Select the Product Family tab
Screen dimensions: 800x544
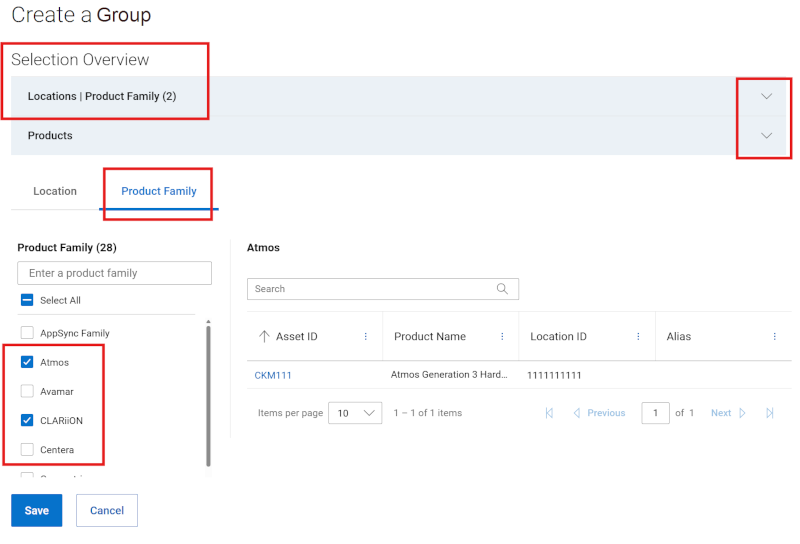[159, 191]
